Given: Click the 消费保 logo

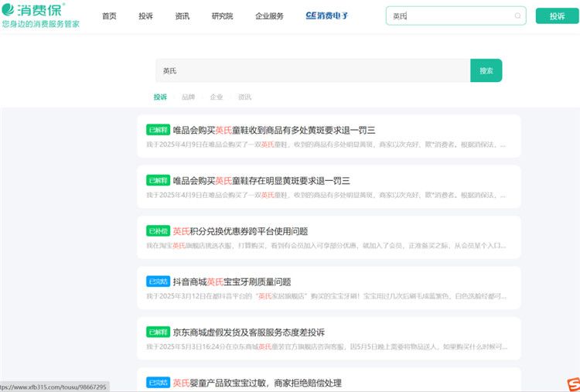Looking at the screenshot, I should pyautogui.click(x=33, y=9).
